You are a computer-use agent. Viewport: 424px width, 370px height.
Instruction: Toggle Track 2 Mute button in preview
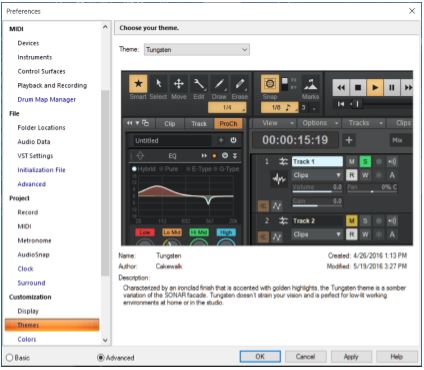tap(351, 221)
